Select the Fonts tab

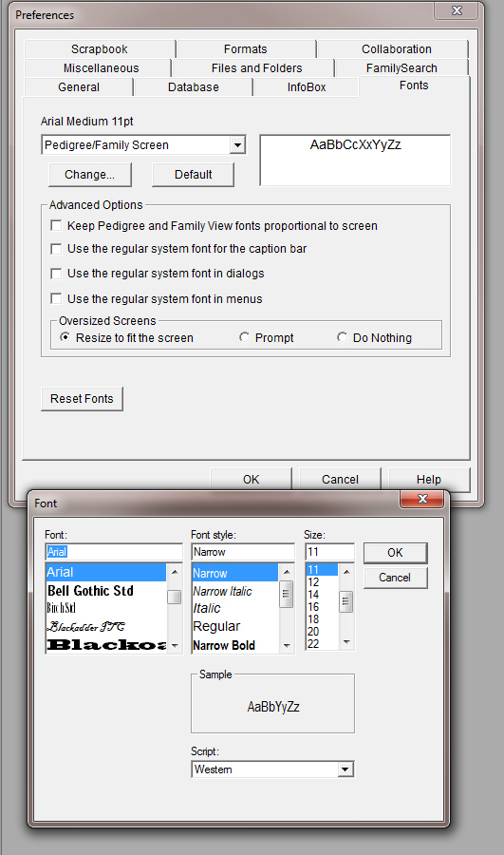(414, 85)
